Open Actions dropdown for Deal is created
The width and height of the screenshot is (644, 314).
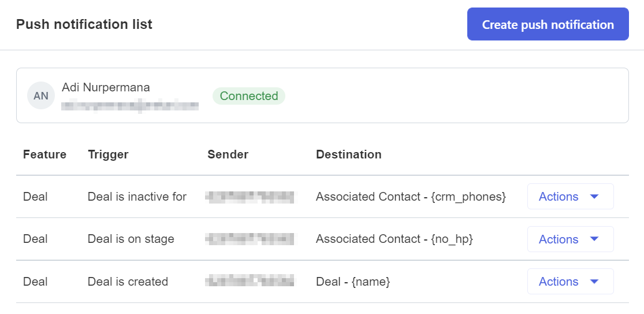[x=571, y=282]
